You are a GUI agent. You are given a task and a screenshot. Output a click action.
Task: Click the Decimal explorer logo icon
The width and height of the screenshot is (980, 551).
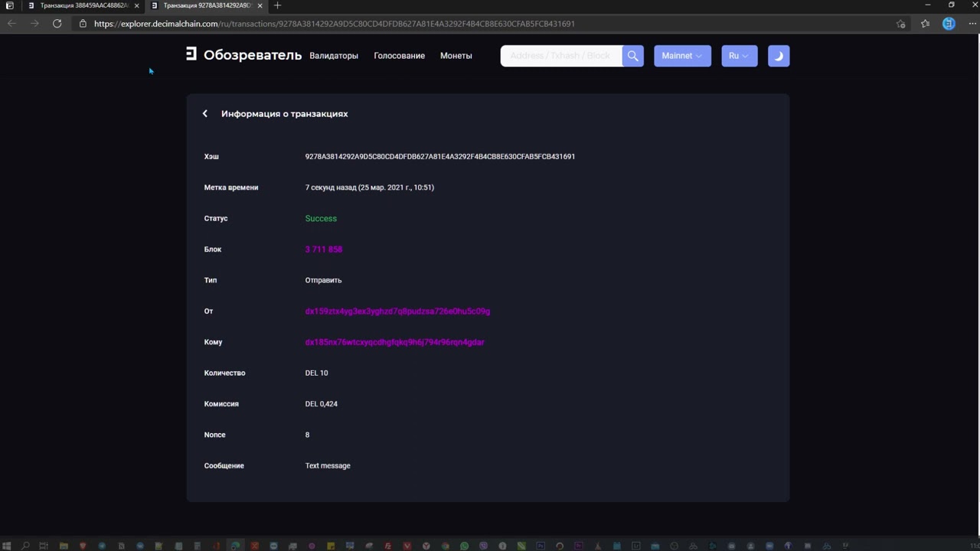click(x=191, y=54)
